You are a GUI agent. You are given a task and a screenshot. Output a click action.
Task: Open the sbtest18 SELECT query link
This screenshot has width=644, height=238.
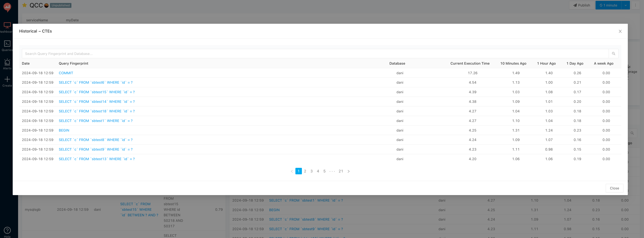[x=97, y=111]
